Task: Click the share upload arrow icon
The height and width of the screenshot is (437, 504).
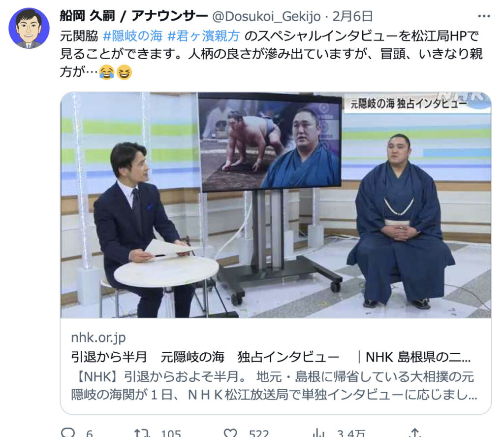Action: pos(415,433)
